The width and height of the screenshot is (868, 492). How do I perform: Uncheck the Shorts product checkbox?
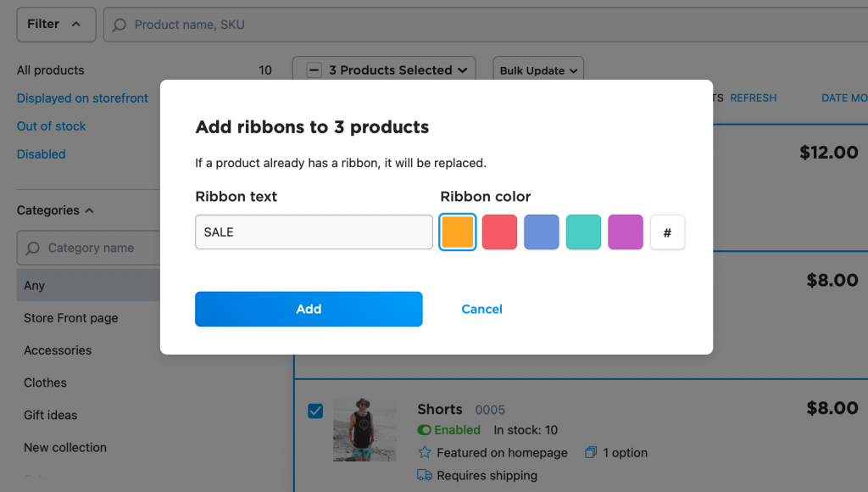click(315, 411)
